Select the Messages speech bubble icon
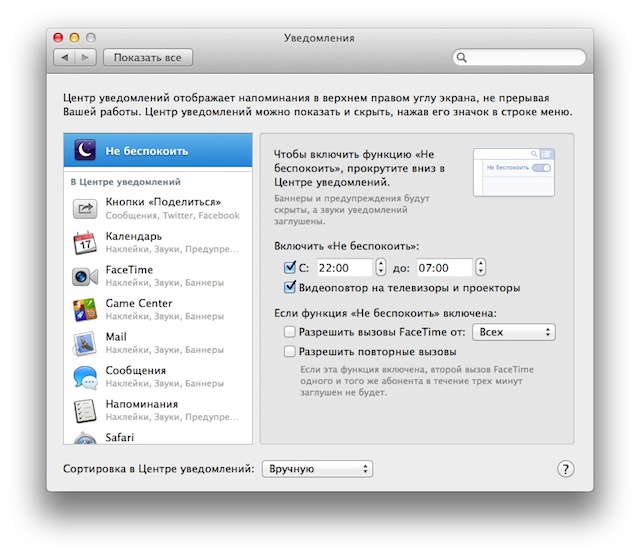Image resolution: width=640 pixels, height=556 pixels. [85, 377]
